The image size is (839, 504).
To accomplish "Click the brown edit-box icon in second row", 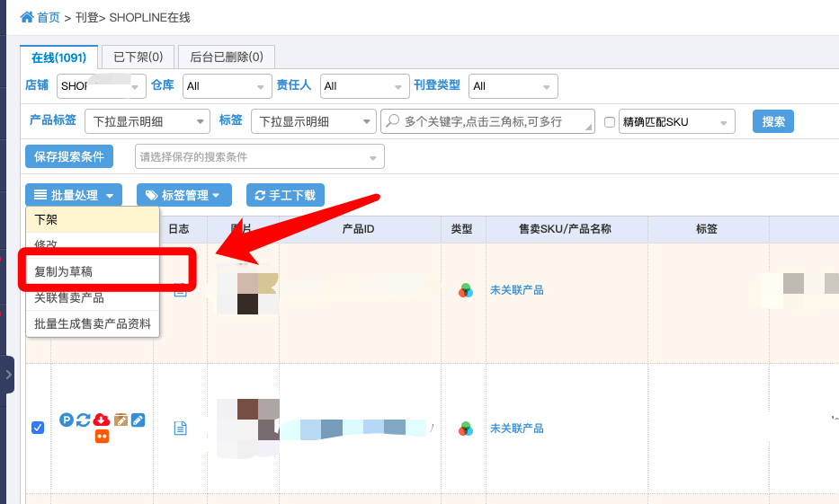I will click(120, 420).
